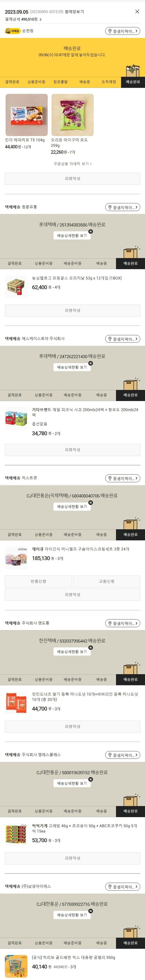
Task: Click 리뷰작성 under the Kinder Happy Hippo item
Action: point(72,179)
